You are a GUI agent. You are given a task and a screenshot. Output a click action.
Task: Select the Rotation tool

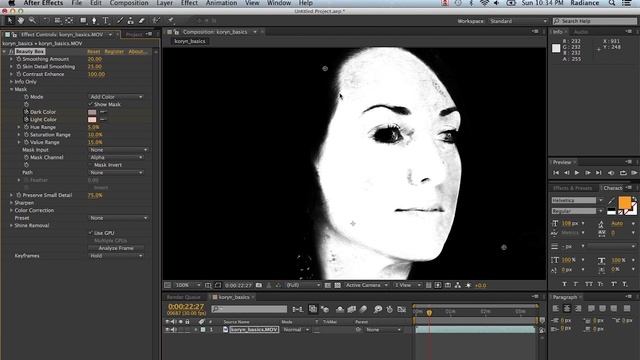(46, 20)
